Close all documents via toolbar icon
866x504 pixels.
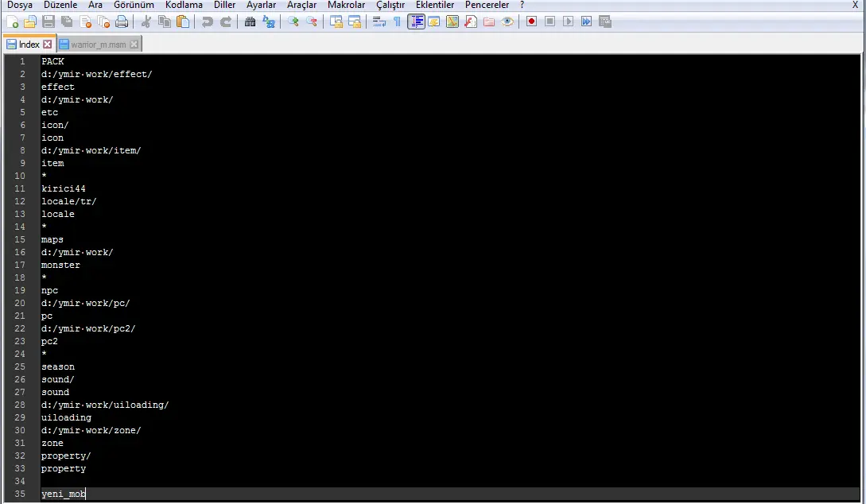tap(103, 22)
